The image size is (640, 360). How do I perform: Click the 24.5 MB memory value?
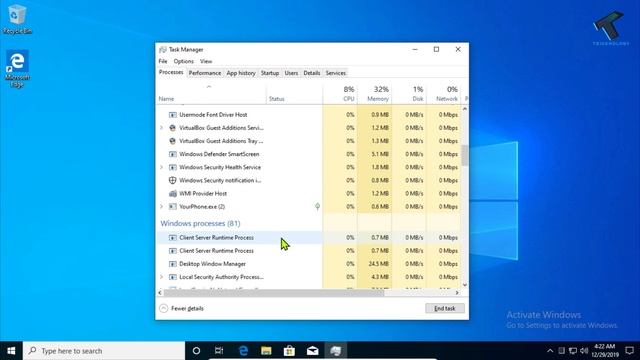(x=378, y=264)
